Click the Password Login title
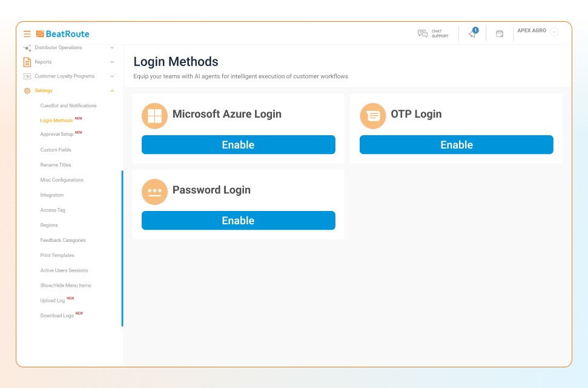The image size is (588, 388). (211, 190)
